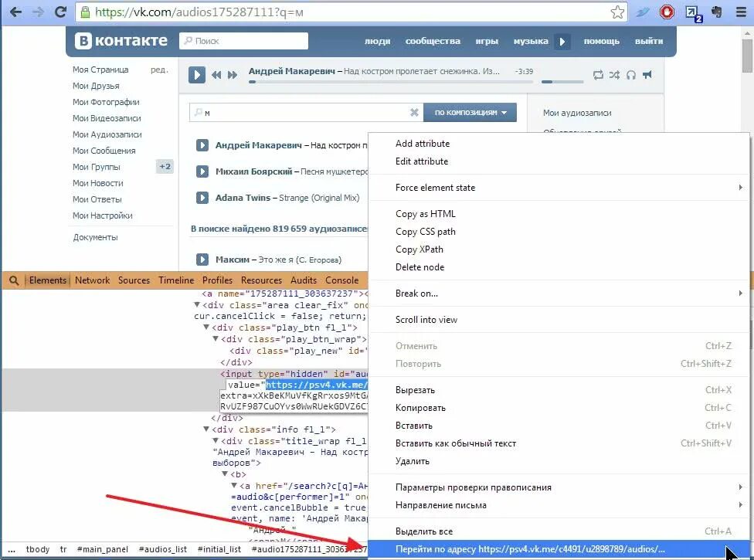
Task: Collapse div class play_btn_wrap node
Action: coord(216,339)
